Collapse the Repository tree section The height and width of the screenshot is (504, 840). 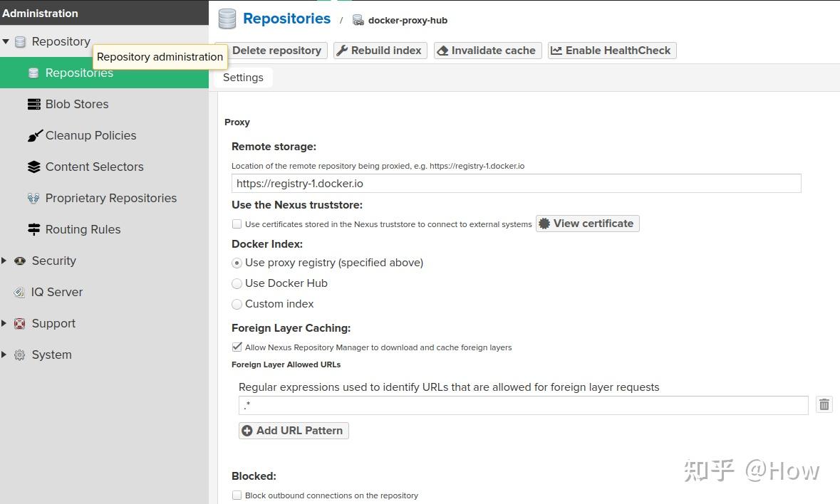6,42
